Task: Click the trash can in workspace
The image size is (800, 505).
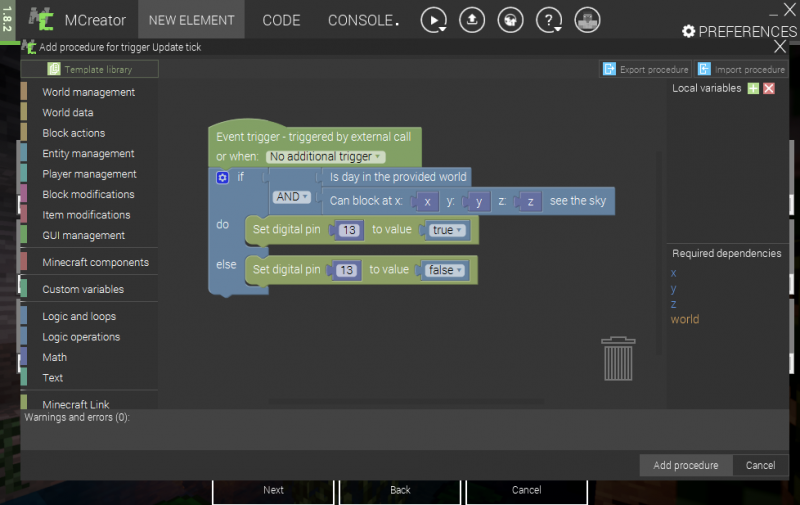Action: 618,359
